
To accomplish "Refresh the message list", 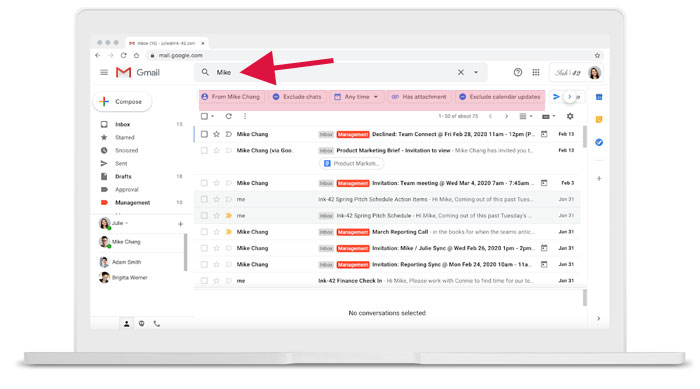I will [229, 116].
